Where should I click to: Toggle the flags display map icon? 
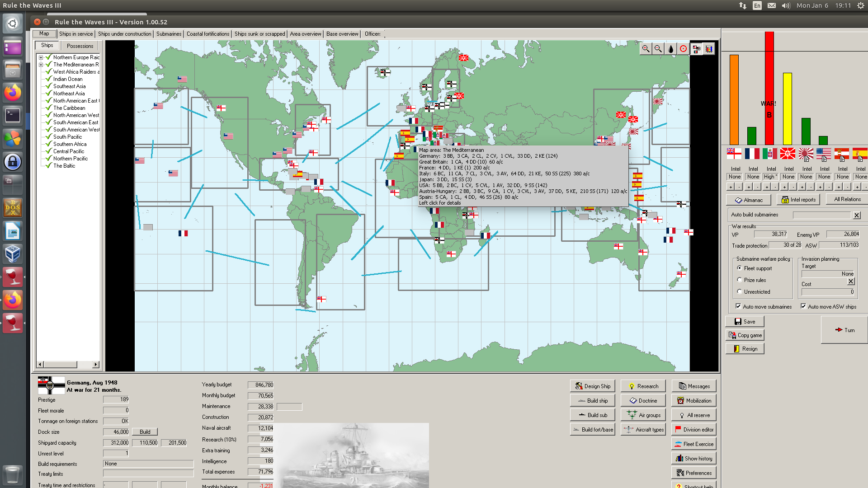tap(696, 49)
